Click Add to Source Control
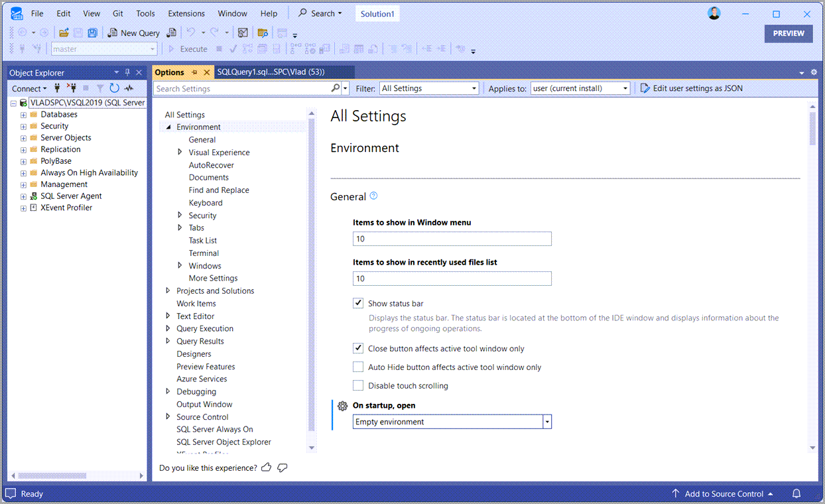The height and width of the screenshot is (504, 825). (722, 493)
